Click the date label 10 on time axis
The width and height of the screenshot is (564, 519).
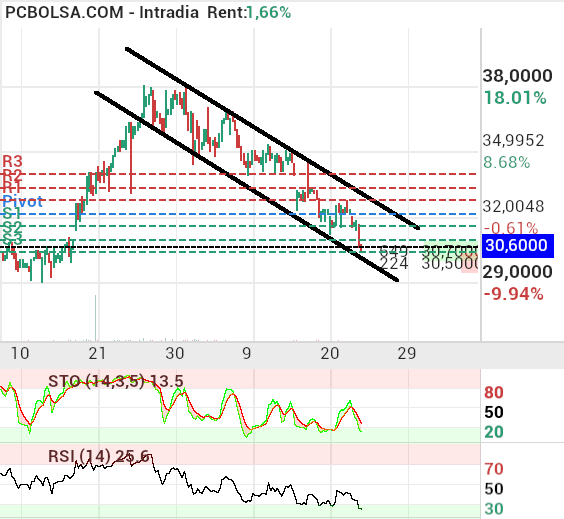point(20,353)
